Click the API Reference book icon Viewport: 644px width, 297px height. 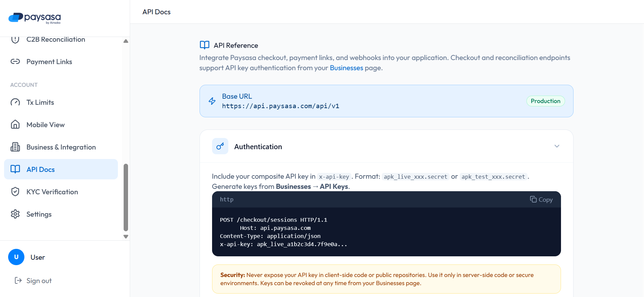click(205, 45)
